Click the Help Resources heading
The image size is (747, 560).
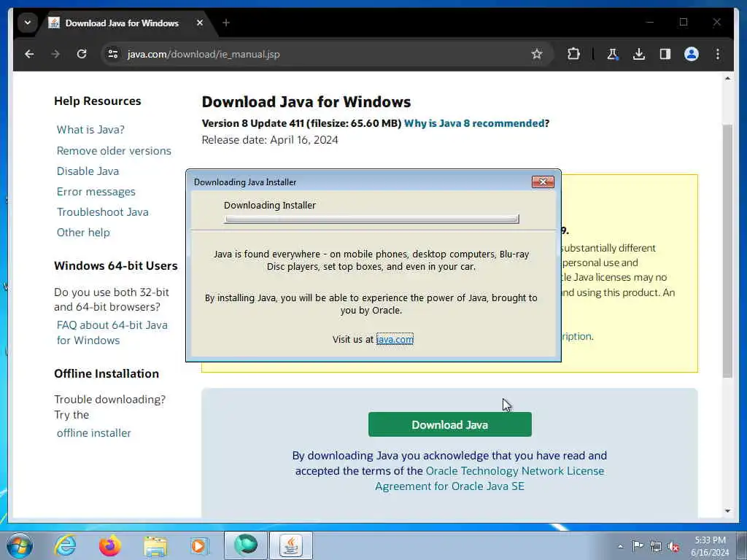[x=98, y=101]
